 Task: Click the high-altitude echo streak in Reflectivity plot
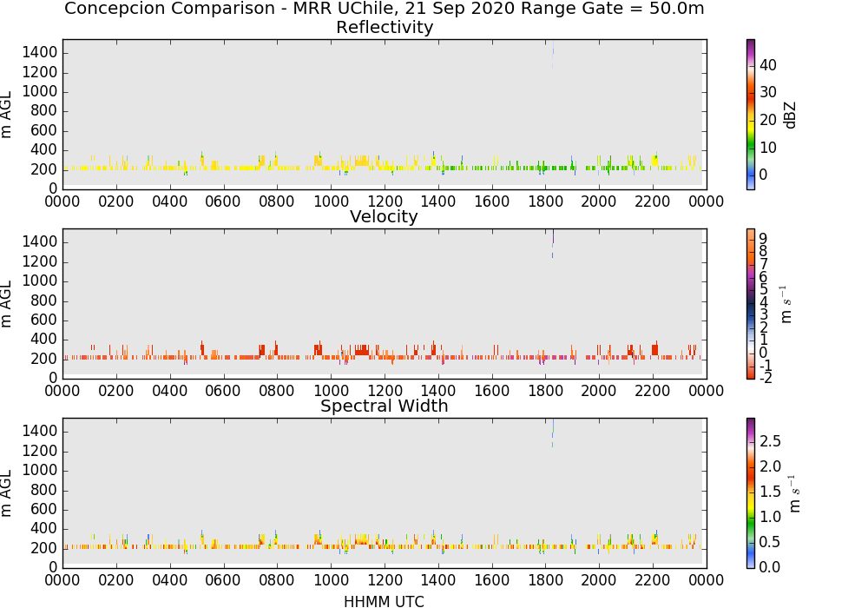pyautogui.click(x=552, y=54)
